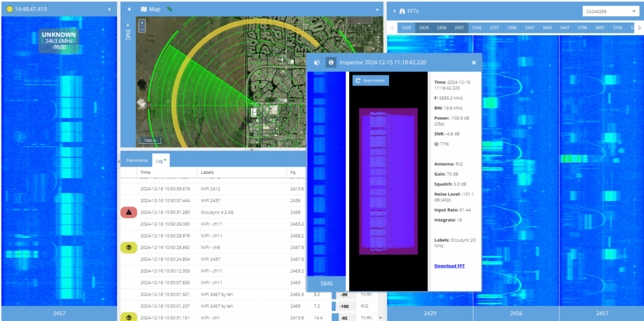Click the yellow status dot beside 14:48:47.413
The height and width of the screenshot is (321, 644).
[x=10, y=9]
